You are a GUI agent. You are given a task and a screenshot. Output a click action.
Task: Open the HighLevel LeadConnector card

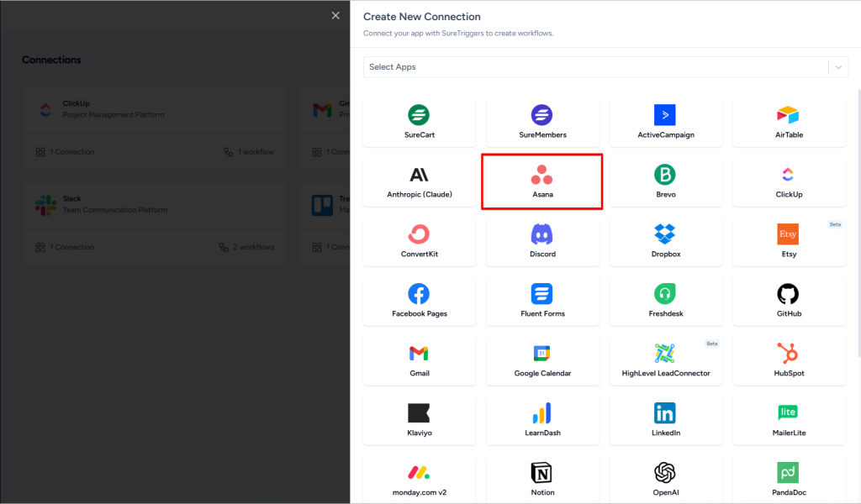666,361
